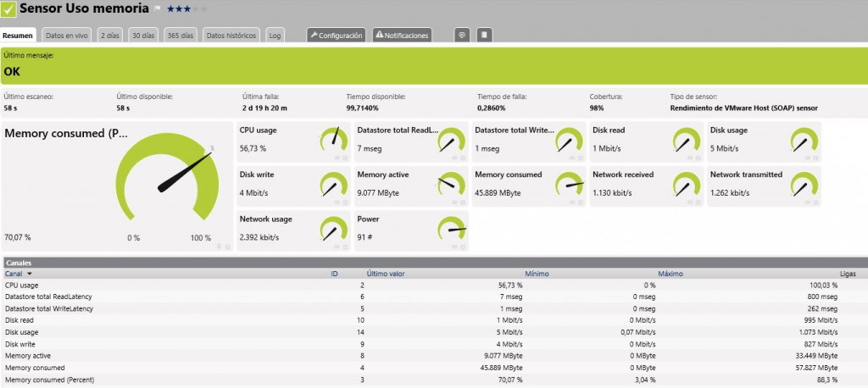The width and height of the screenshot is (868, 388).
Task: Click the green checkmark sensor status icon
Action: pos(8,8)
